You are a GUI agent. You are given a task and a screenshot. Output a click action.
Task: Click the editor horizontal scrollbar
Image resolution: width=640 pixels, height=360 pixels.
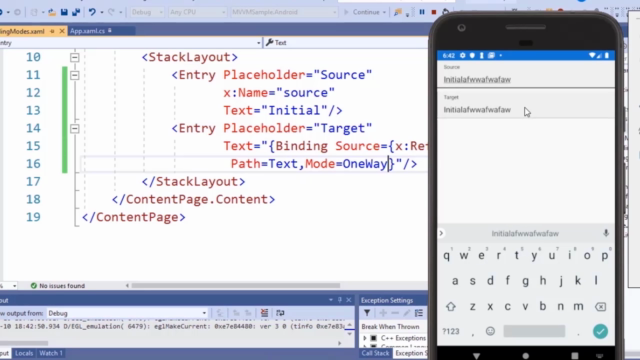[236, 286]
